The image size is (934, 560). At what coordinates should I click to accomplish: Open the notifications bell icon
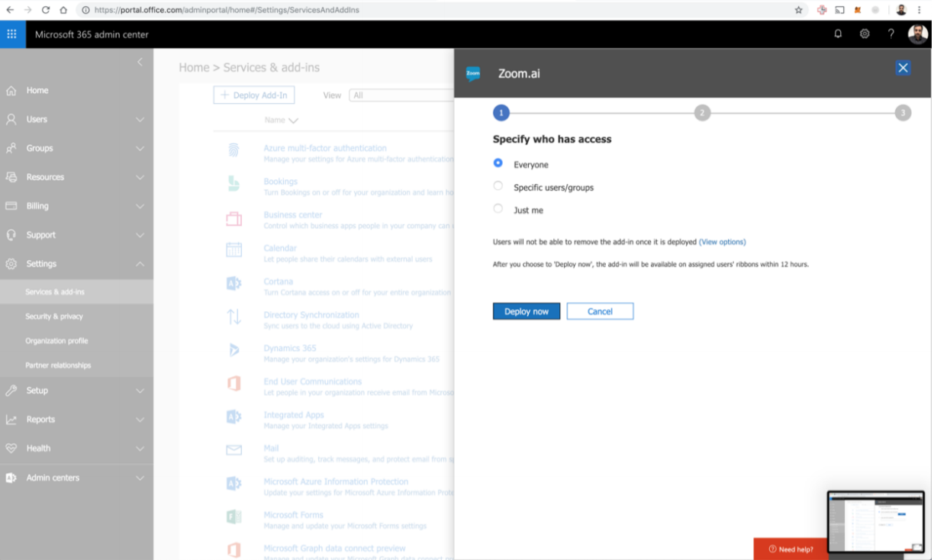click(x=838, y=34)
